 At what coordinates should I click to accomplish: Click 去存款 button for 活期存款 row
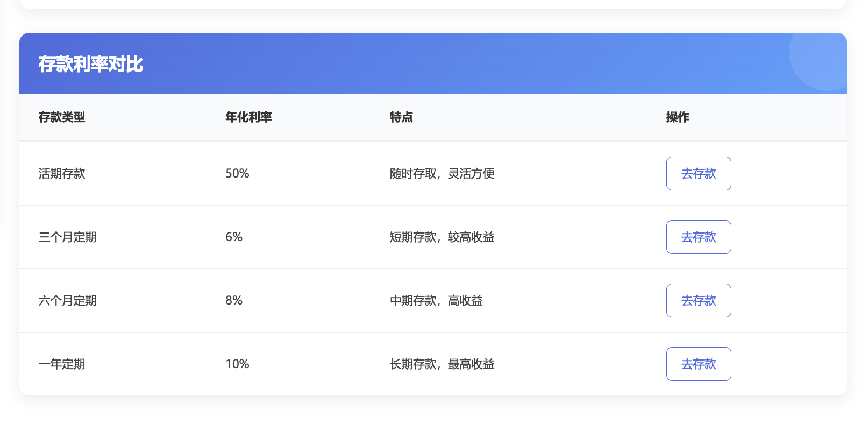[698, 173]
